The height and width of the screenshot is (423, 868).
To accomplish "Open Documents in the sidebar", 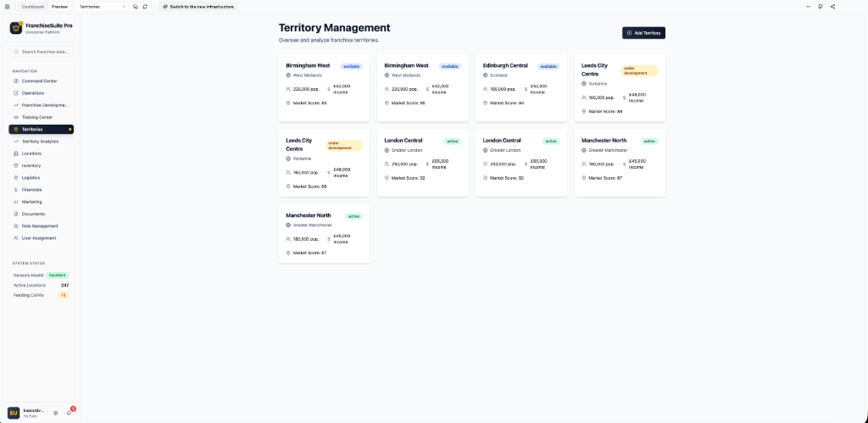I will pos(41,214).
